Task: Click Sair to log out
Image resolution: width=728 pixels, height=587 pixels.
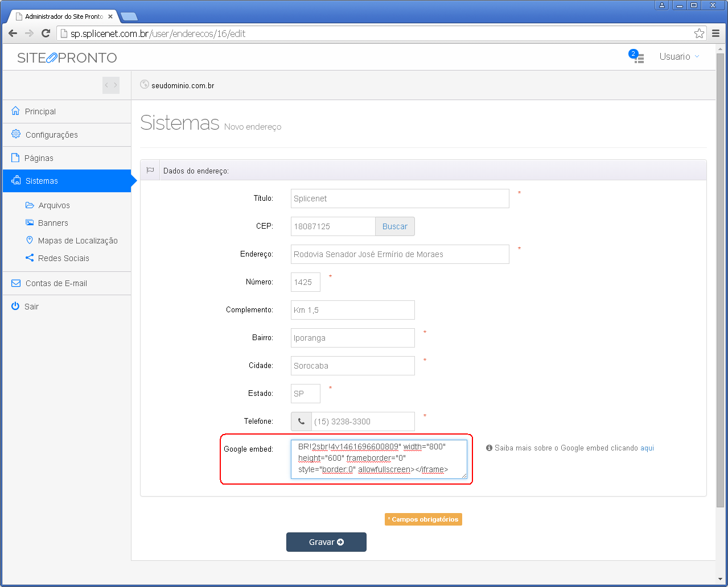Action: point(31,307)
